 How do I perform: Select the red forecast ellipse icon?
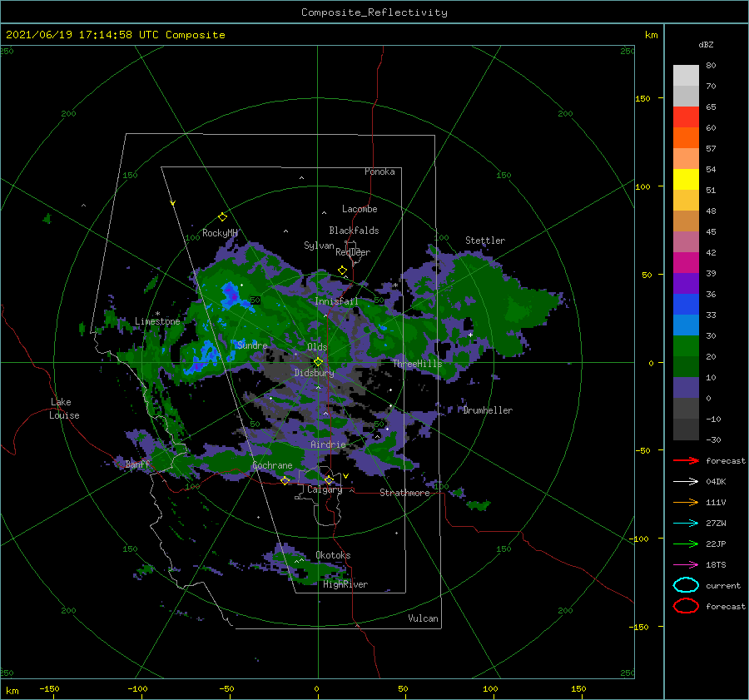[686, 606]
